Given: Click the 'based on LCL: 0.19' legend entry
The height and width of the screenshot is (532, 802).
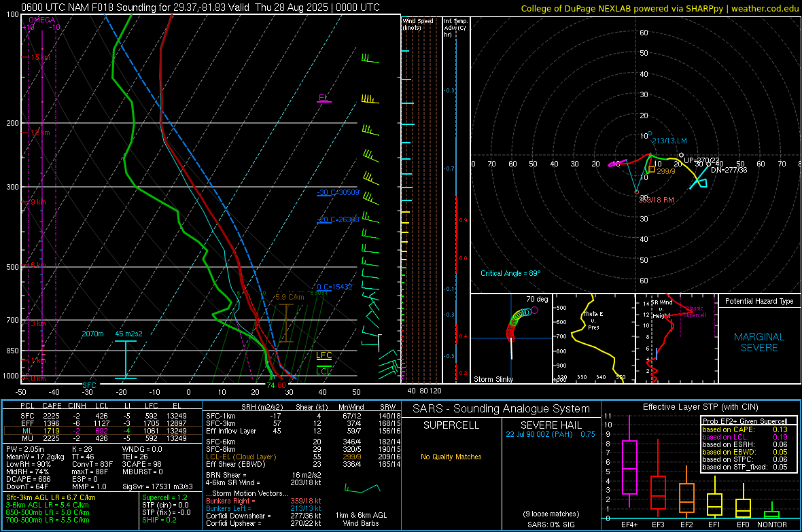Looking at the screenshot, I should pyautogui.click(x=745, y=437).
